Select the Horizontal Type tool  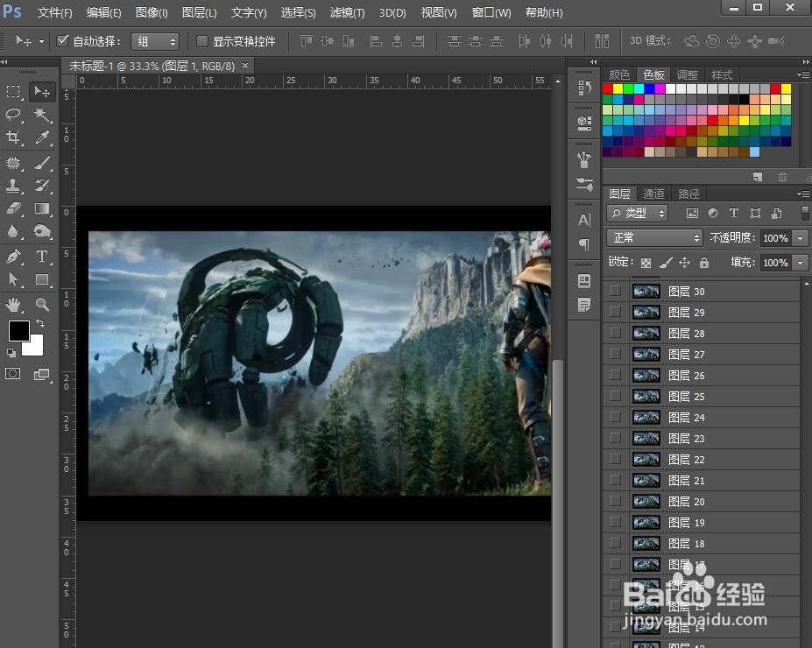pos(42,257)
